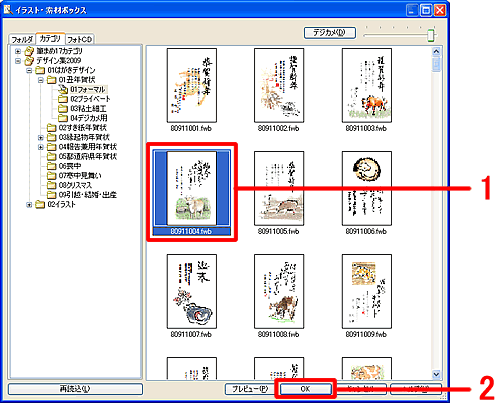The width and height of the screenshot is (500, 403).
Task: Select the 01フォーマル folder icon
Action: coord(63,89)
